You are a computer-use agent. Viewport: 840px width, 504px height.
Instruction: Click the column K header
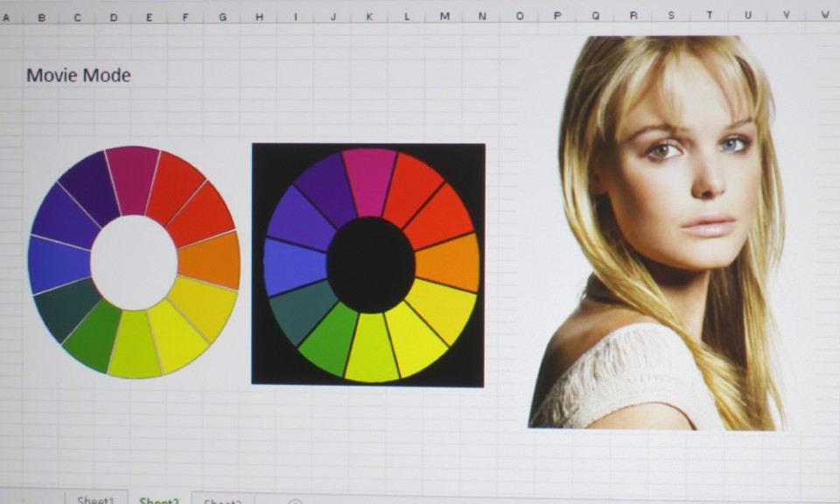[x=369, y=17]
